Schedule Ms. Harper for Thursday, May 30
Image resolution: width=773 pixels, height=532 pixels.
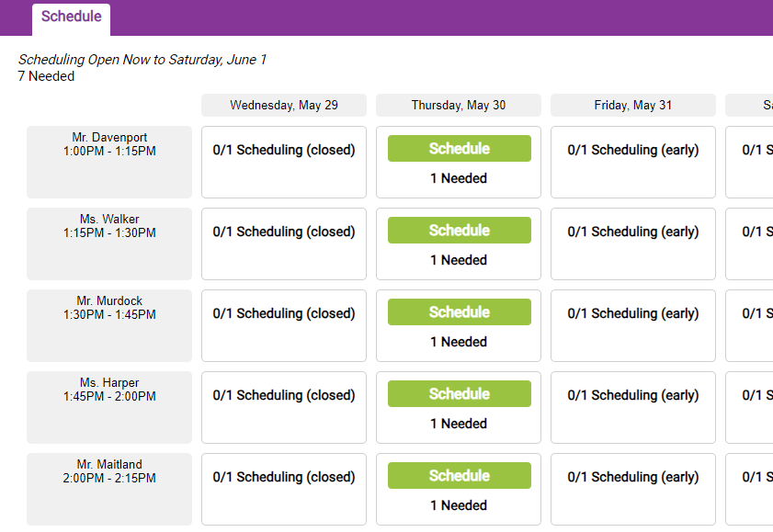[458, 393]
